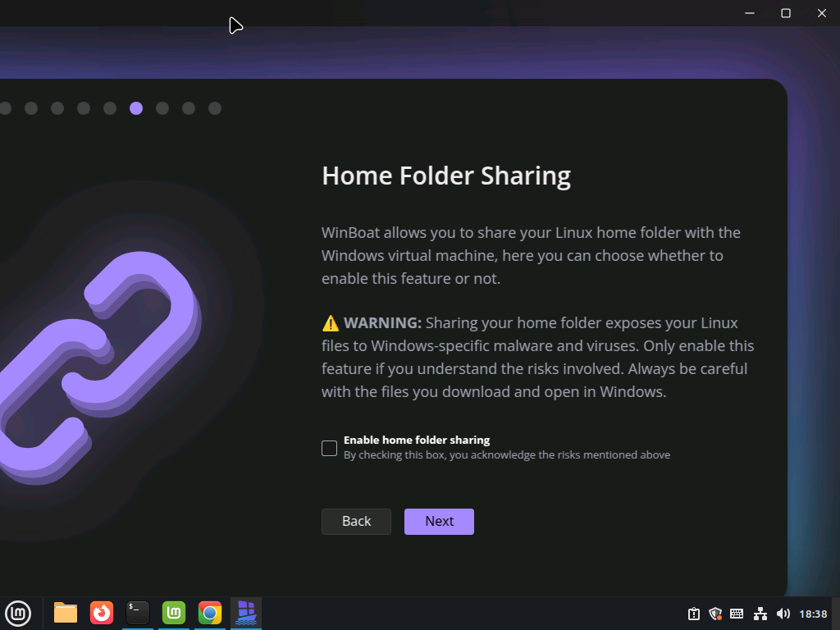The height and width of the screenshot is (630, 840).
Task: Click the Next button
Action: point(439,522)
